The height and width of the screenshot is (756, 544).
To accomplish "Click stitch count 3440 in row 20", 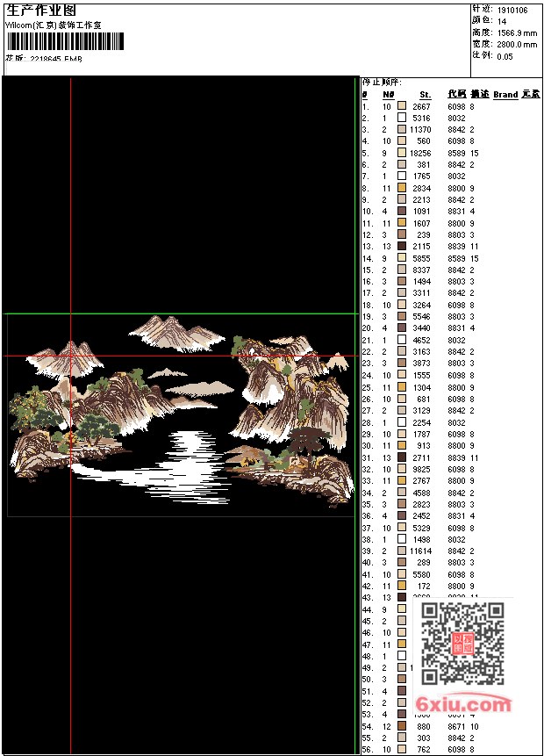I will tap(421, 328).
